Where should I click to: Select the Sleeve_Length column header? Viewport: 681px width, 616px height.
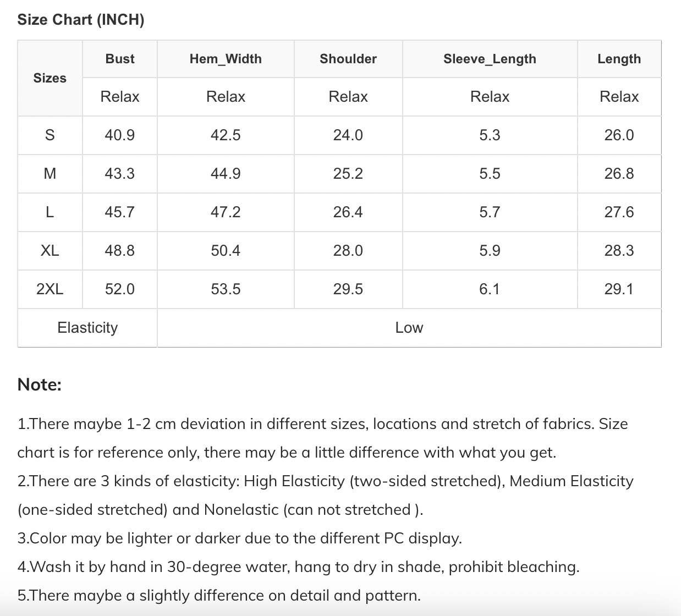(490, 59)
